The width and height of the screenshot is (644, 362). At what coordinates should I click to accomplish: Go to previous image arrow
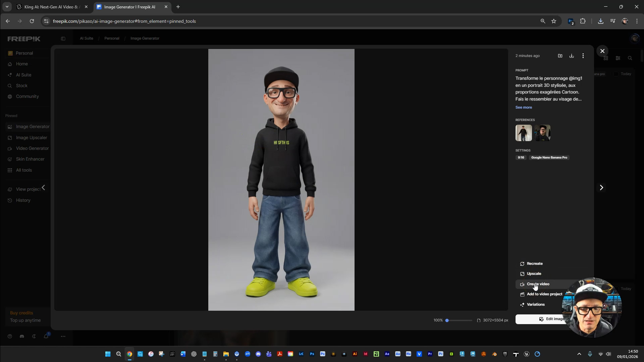tap(43, 188)
